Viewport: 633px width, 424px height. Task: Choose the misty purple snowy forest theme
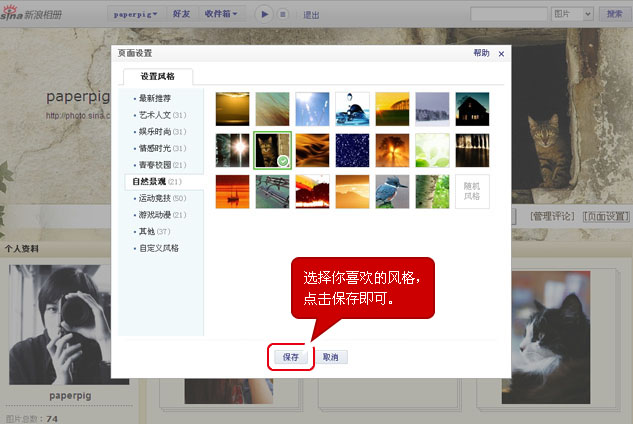pyautogui.click(x=432, y=109)
